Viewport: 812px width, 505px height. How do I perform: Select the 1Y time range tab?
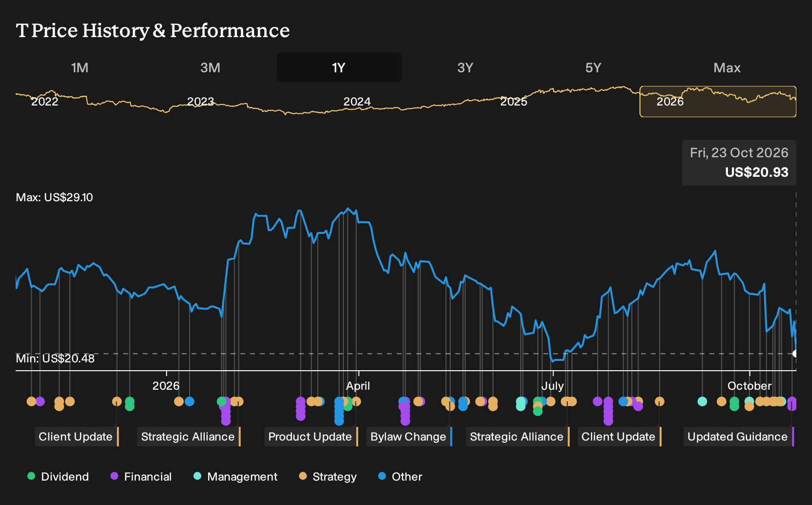coord(339,67)
